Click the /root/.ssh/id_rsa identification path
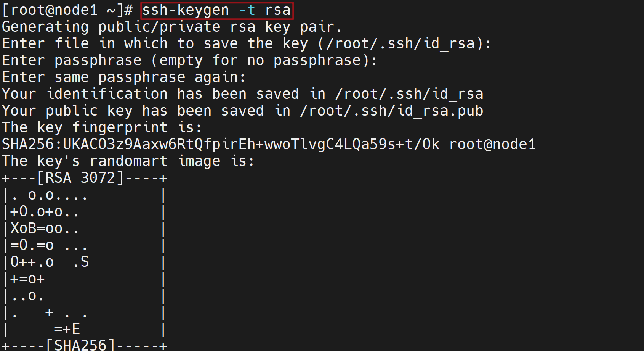 click(x=409, y=94)
